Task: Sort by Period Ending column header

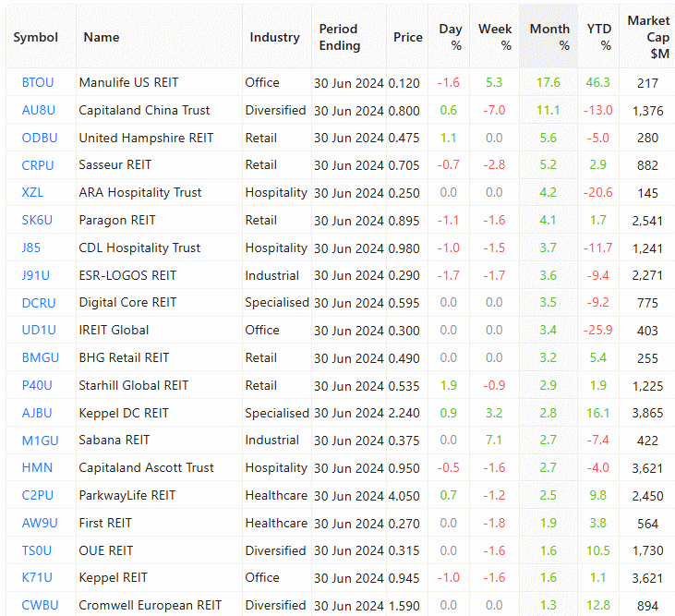Action: tap(339, 37)
